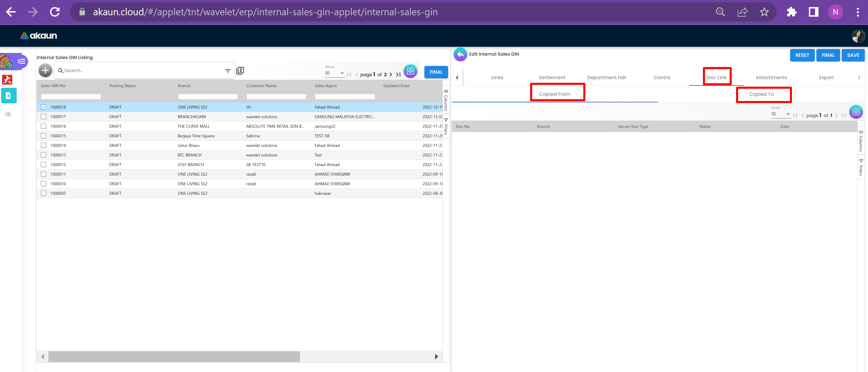
Task: Open Rows dropdown in Doc Link panel
Action: [x=780, y=114]
